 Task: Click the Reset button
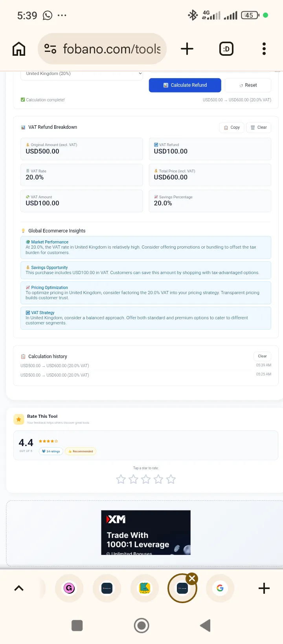[x=248, y=85]
